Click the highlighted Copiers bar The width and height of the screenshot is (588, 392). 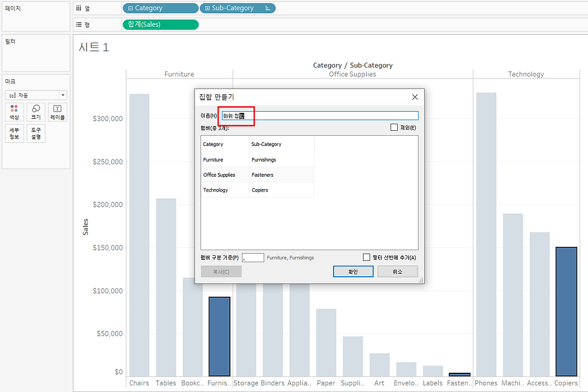pos(566,312)
